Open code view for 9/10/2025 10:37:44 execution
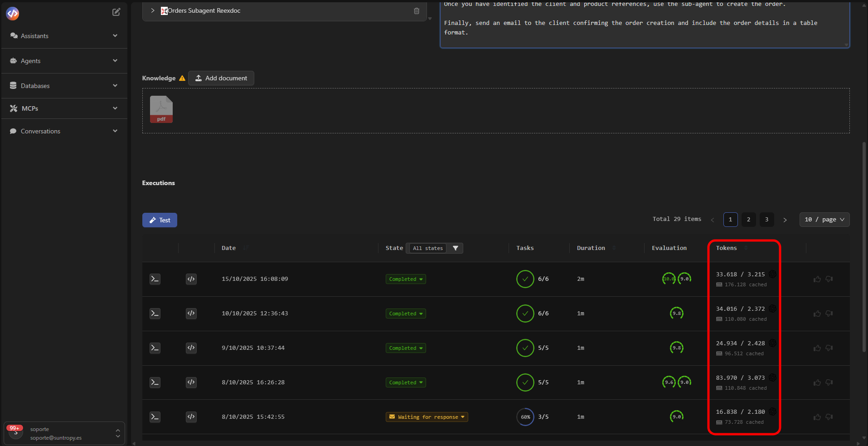868x446 pixels. click(191, 348)
